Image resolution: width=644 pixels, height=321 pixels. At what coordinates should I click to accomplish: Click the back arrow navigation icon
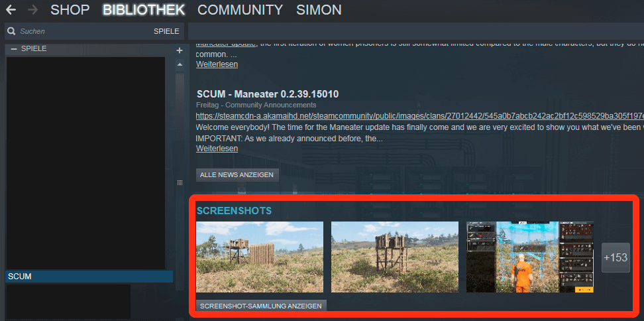[11, 9]
